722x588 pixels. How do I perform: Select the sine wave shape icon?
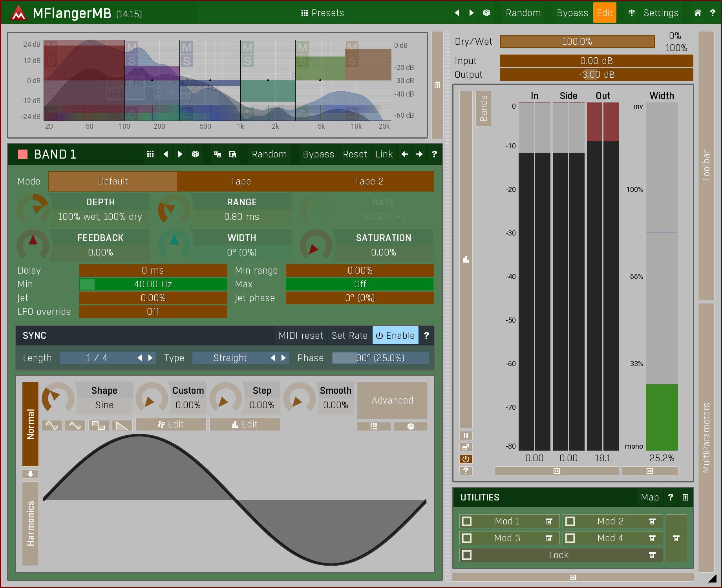[52, 425]
